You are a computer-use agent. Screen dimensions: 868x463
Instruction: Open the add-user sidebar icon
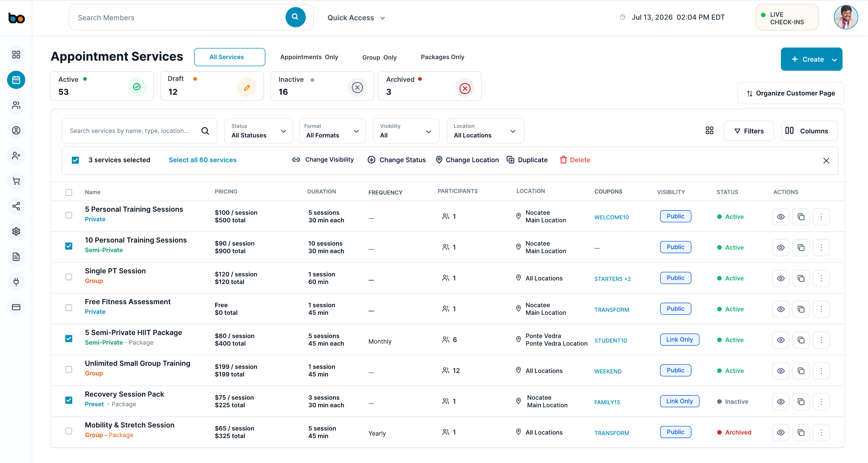pos(16,156)
